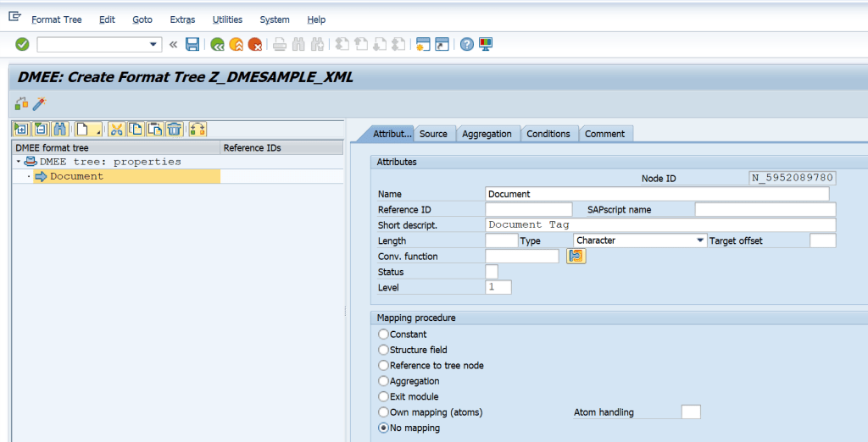The image size is (868, 442).
Task: Open the Help menu
Action: (x=316, y=19)
